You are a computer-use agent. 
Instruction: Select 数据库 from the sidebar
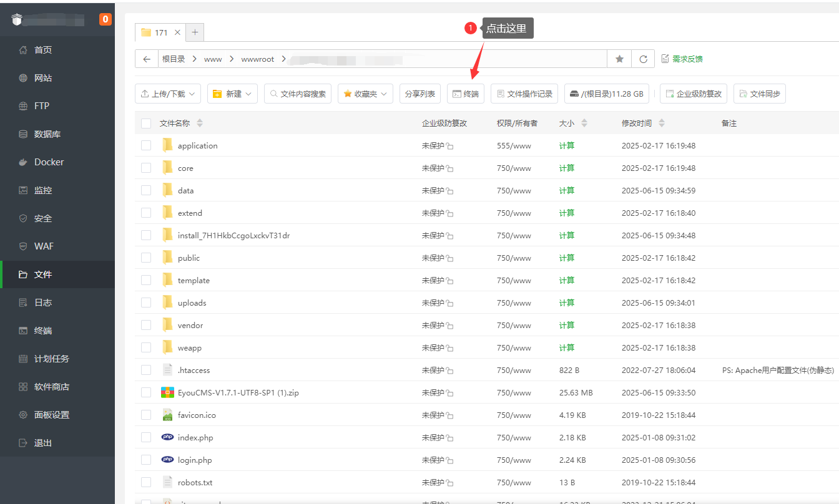point(47,134)
